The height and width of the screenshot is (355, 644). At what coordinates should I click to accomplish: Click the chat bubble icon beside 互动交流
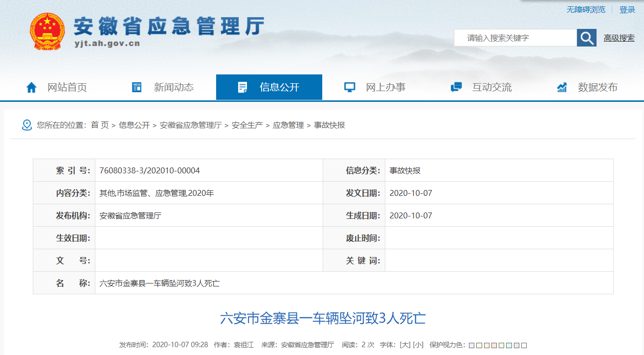(x=456, y=88)
